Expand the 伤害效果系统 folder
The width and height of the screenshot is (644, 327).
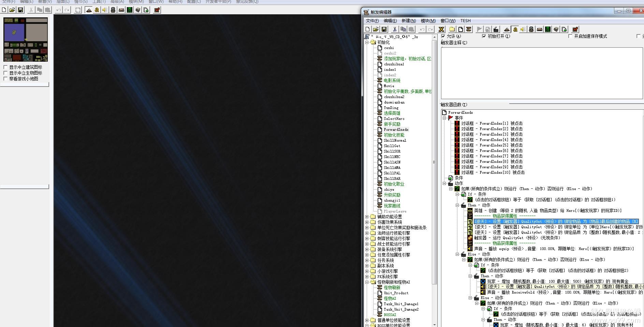click(367, 222)
